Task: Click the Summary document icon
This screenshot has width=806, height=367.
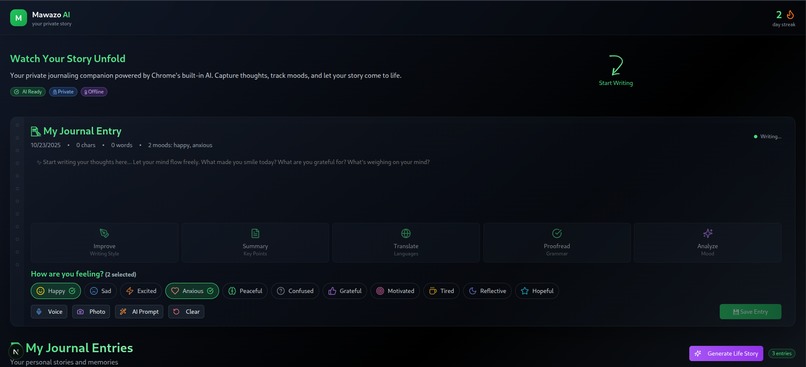Action: click(255, 234)
